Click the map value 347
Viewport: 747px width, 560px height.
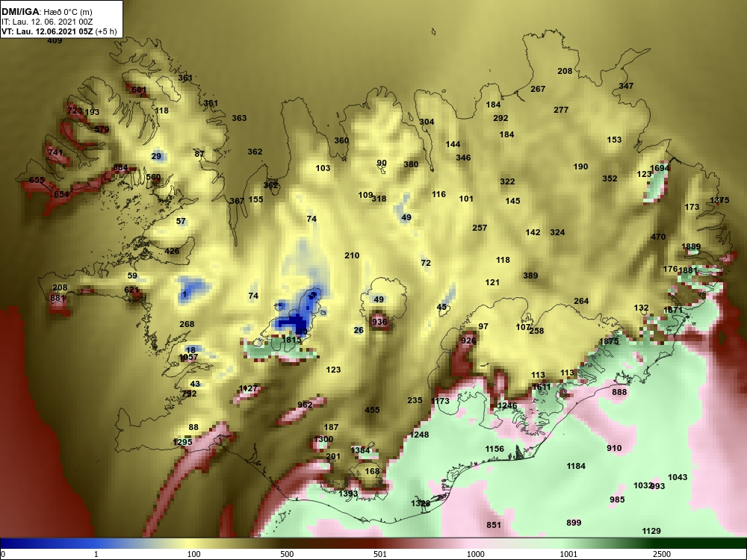click(x=627, y=86)
